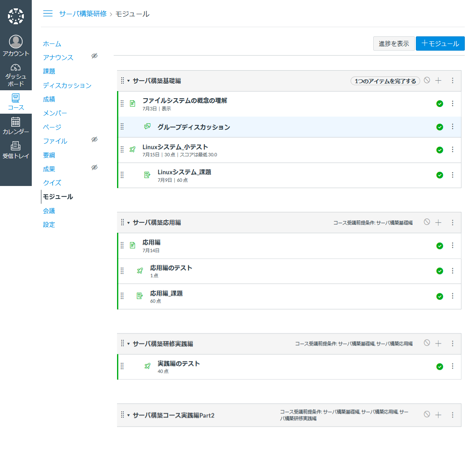
Task: Open メンバー in course navigation
Action: click(55, 113)
